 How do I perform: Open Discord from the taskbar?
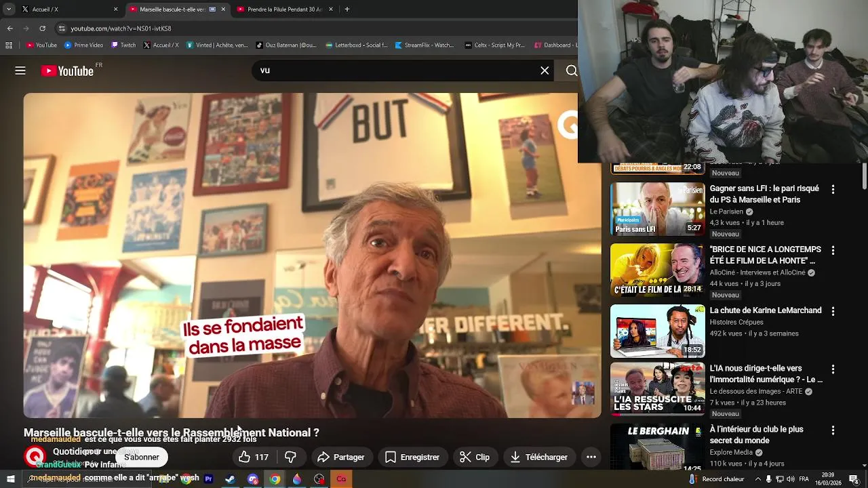tap(253, 479)
